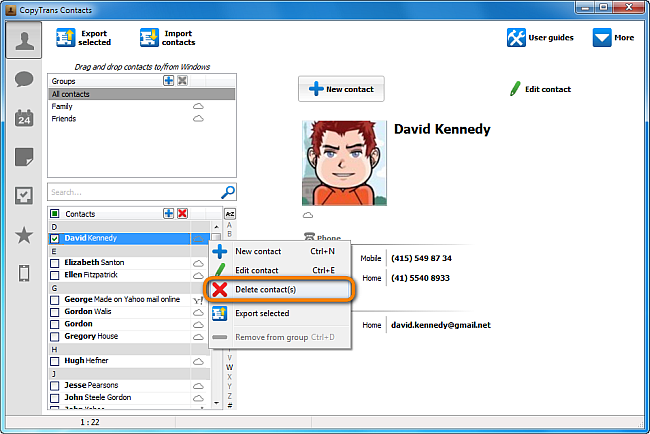650x434 pixels.
Task: Click the contact list scroll-down arrow
Action: pos(216,402)
